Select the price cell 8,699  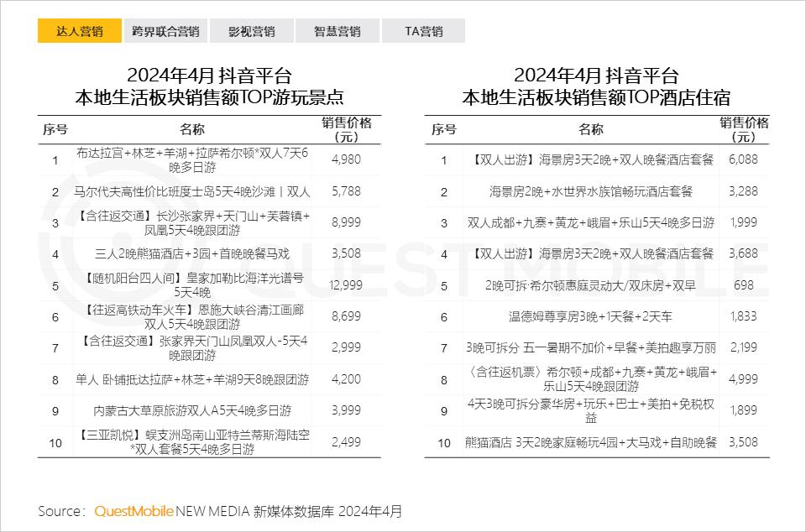pos(347,316)
